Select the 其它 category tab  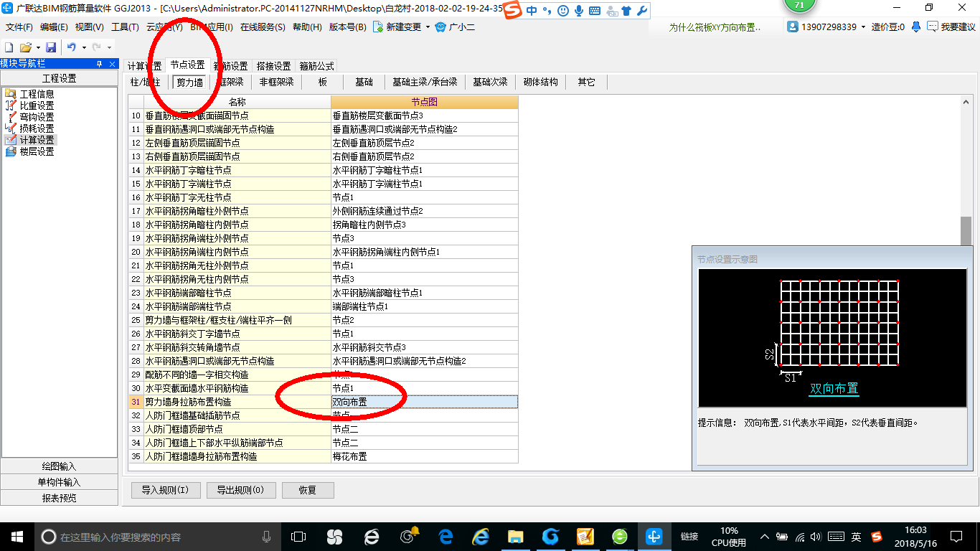[x=586, y=82]
